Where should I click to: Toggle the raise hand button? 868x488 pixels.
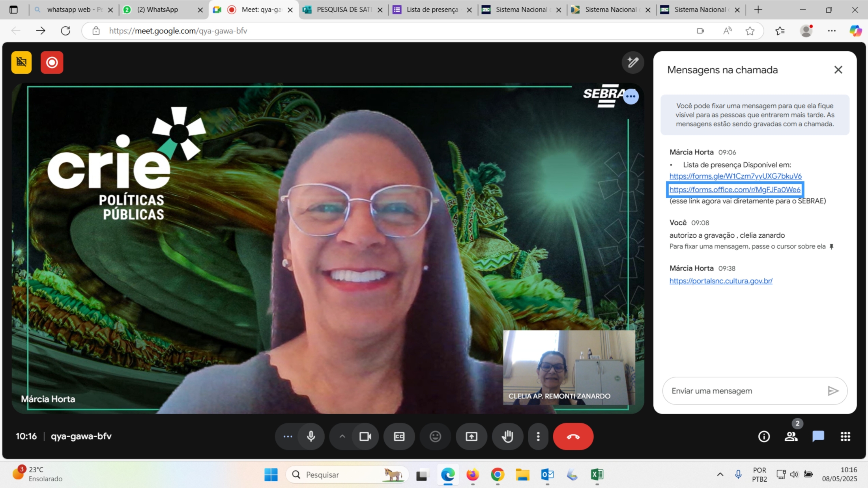[507, 436]
